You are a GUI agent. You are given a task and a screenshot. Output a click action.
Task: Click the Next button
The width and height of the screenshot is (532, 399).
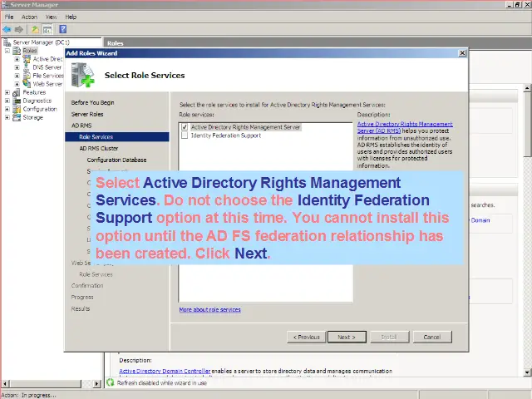click(347, 337)
